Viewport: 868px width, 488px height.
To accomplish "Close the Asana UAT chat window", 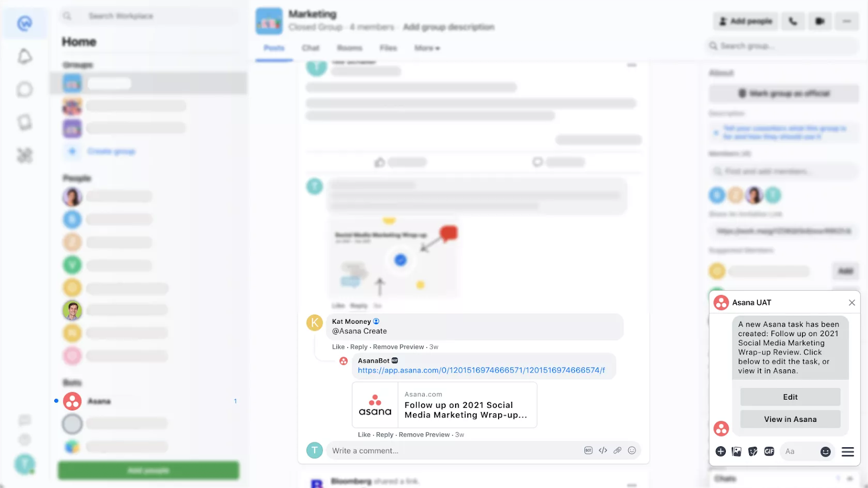I will coord(852,303).
